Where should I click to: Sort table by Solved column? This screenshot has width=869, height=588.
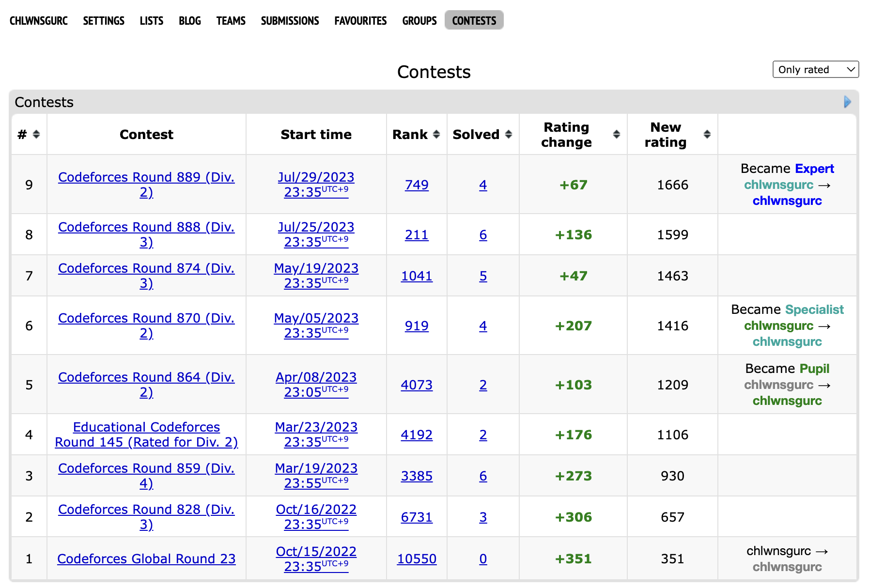[509, 135]
